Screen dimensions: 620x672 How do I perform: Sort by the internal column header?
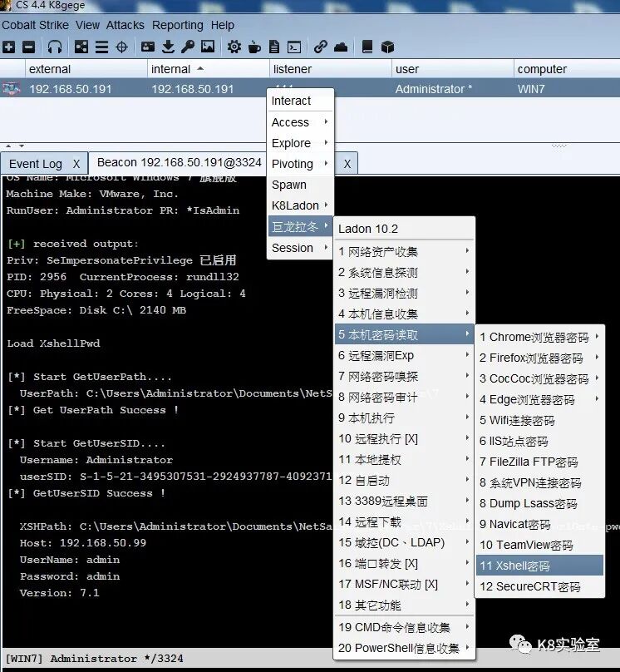[x=208, y=69]
